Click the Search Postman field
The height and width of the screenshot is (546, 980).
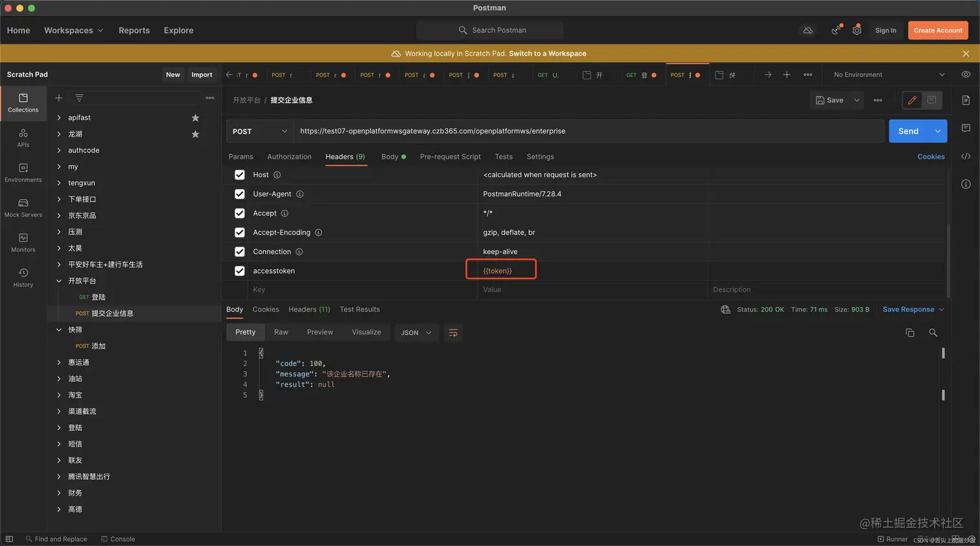click(x=490, y=30)
